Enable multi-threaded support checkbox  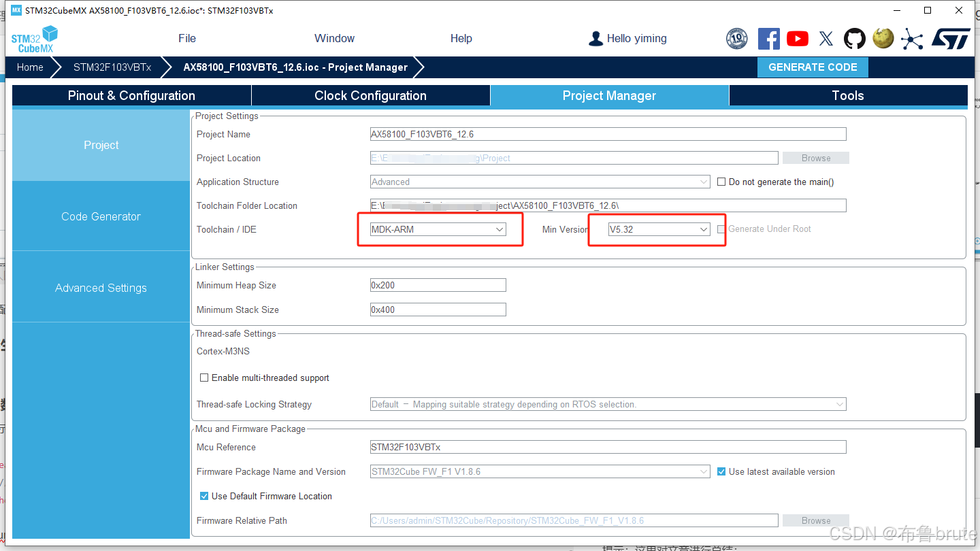(x=204, y=378)
